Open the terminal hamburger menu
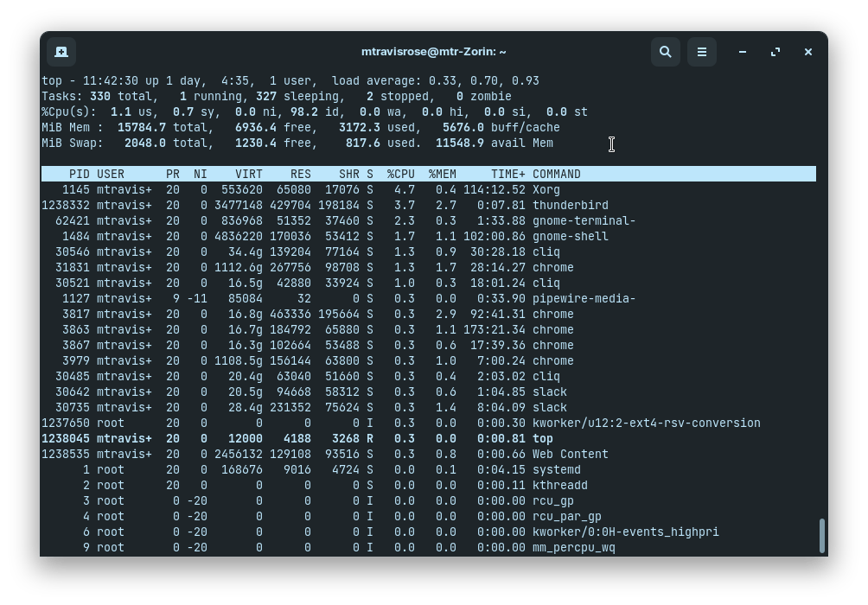The height and width of the screenshot is (605, 868). pos(702,52)
